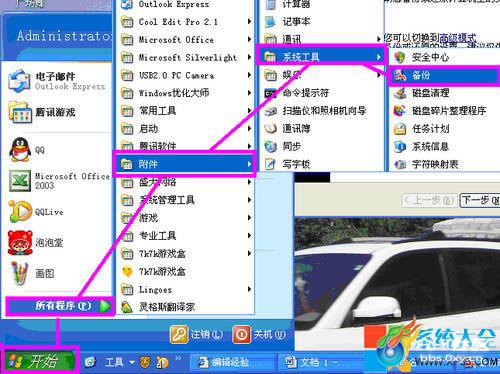
Task: Expand 专业工具 submenu arrow
Action: tap(249, 236)
